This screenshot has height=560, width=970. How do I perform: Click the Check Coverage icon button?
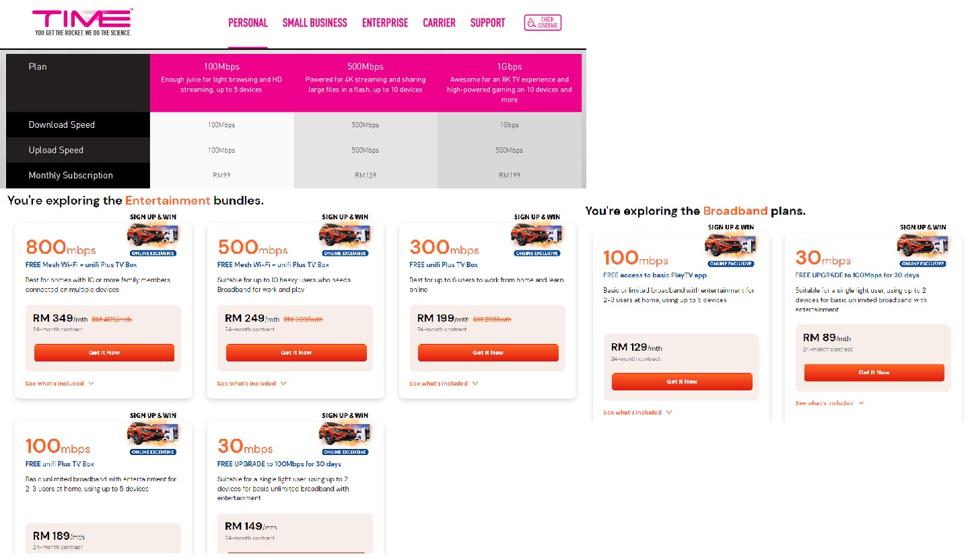pos(543,23)
